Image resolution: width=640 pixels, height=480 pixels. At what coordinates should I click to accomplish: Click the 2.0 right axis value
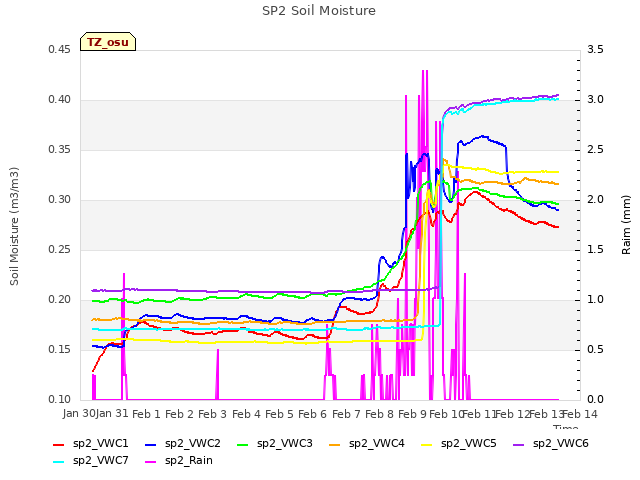click(x=595, y=200)
